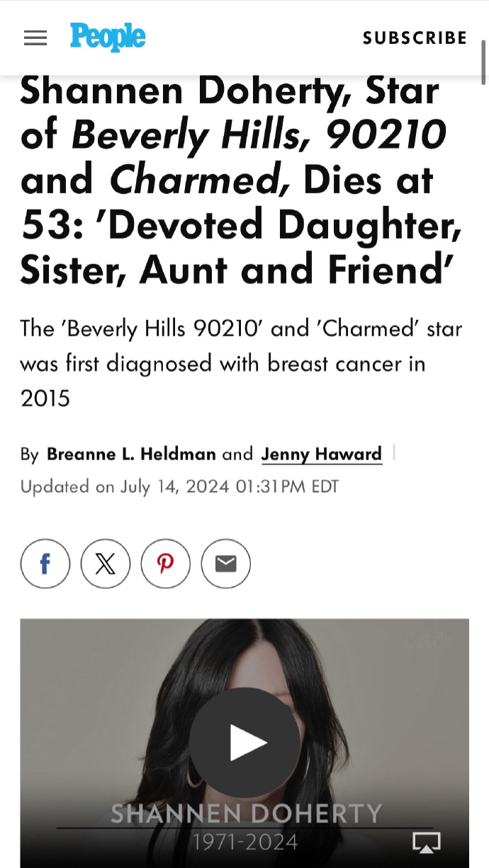This screenshot has width=489, height=868.
Task: Go to the People logo homepage
Action: 108,37
